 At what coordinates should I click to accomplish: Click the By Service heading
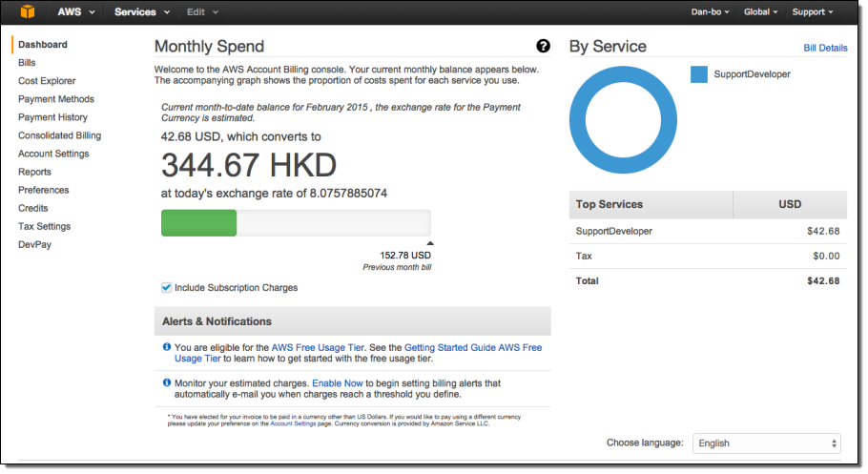tap(608, 47)
